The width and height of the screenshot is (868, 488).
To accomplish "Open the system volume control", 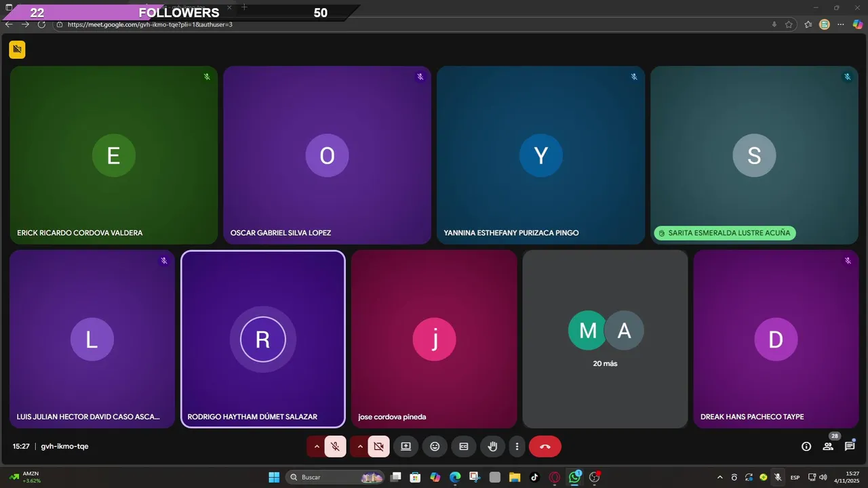I will tap(823, 477).
